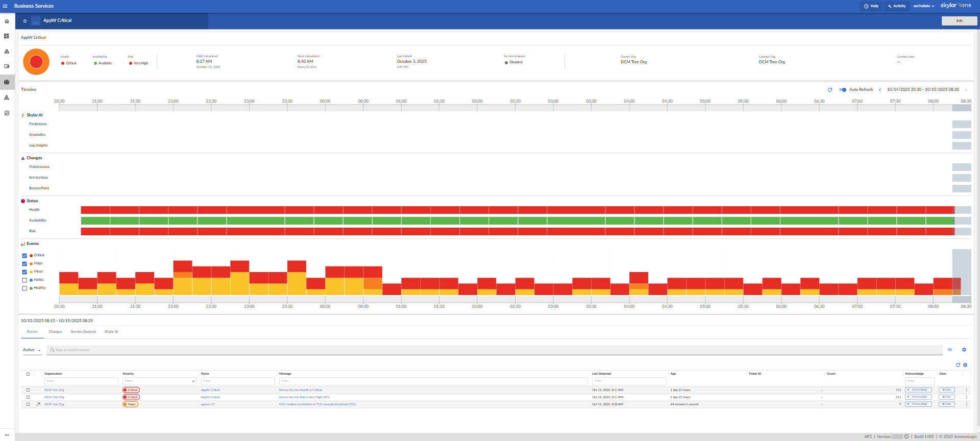
Task: Open the events table settings gear
Action: (964, 350)
